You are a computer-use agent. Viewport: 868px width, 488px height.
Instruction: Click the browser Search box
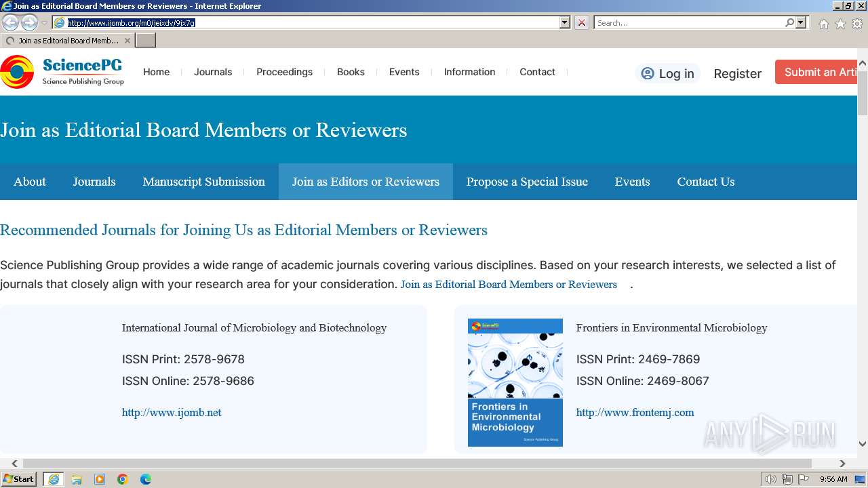coord(689,22)
